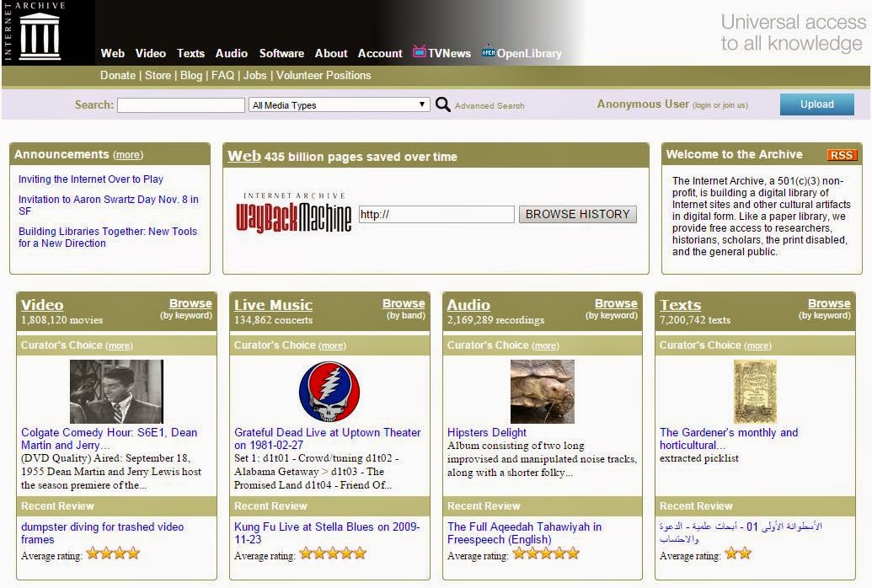The width and height of the screenshot is (872, 588).
Task: Open dumpster diving for trashed video frames
Action: 102,533
